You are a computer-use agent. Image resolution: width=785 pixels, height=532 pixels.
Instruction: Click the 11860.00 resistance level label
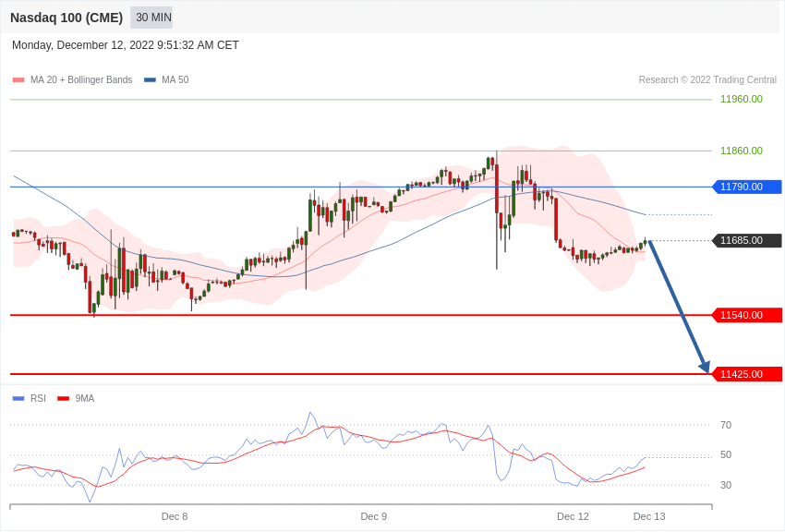(x=742, y=151)
